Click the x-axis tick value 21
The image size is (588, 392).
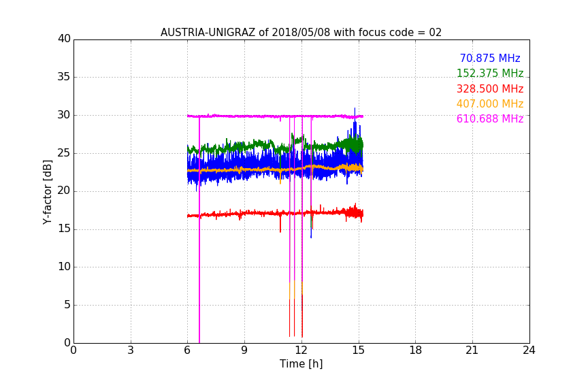[472, 350]
